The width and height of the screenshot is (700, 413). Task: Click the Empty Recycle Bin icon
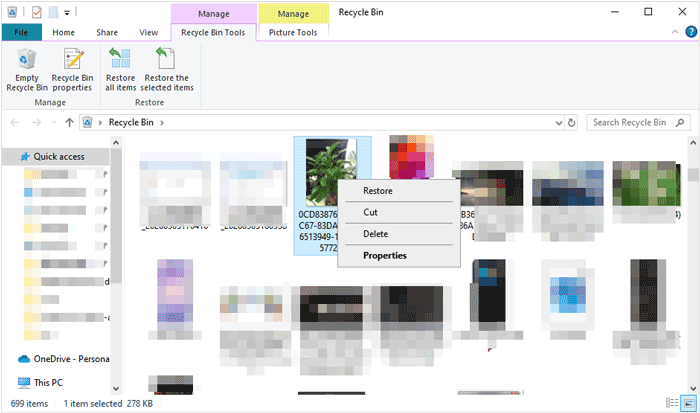pyautogui.click(x=27, y=62)
